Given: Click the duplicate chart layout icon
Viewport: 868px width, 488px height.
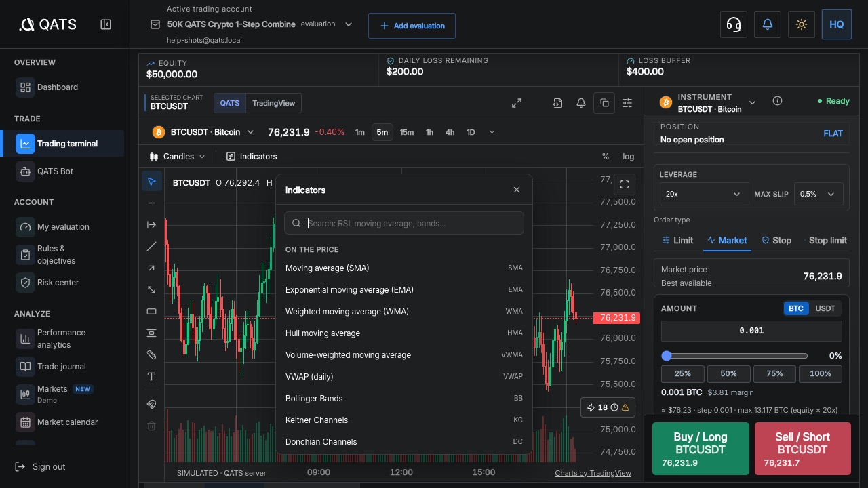Looking at the screenshot, I should (x=604, y=103).
